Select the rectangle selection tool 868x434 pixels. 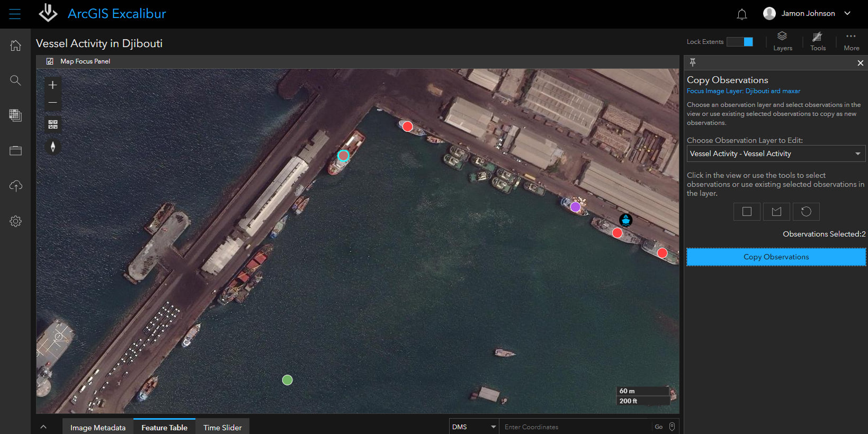[747, 212]
